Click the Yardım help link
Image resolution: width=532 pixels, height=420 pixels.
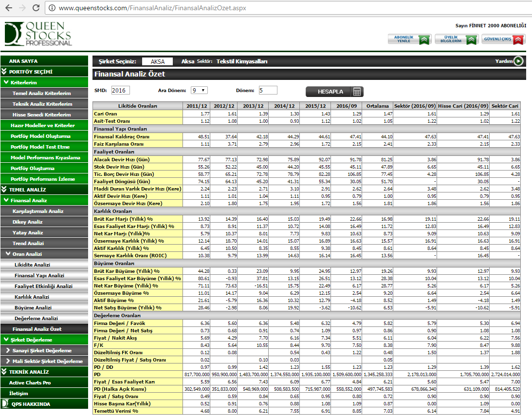coord(503,61)
